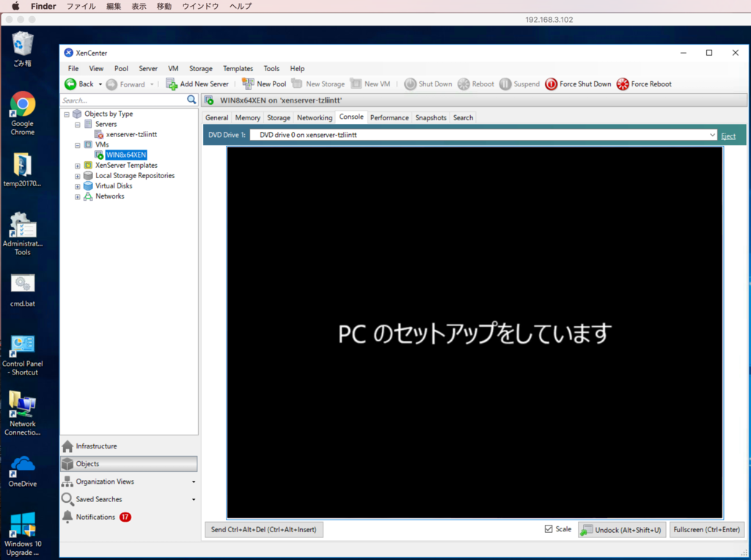
Task: Open the macOS Apple menu
Action: (x=15, y=6)
